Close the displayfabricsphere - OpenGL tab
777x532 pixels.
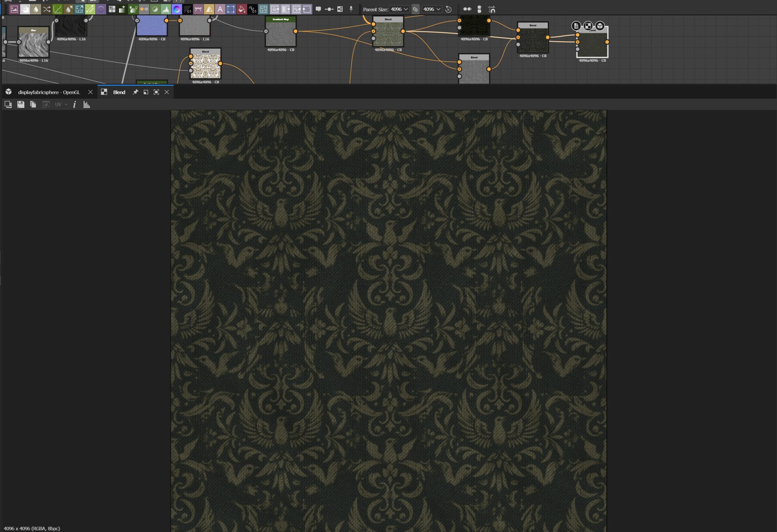pos(90,92)
